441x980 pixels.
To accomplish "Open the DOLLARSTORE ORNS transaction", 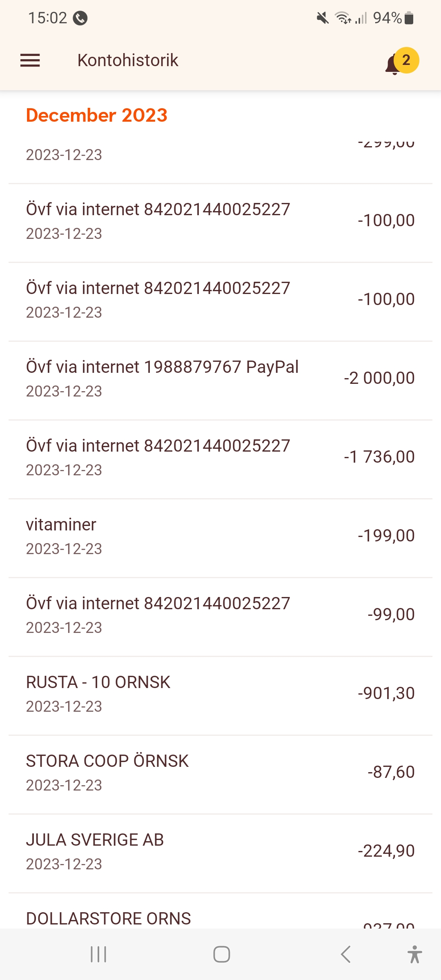I will (x=220, y=919).
